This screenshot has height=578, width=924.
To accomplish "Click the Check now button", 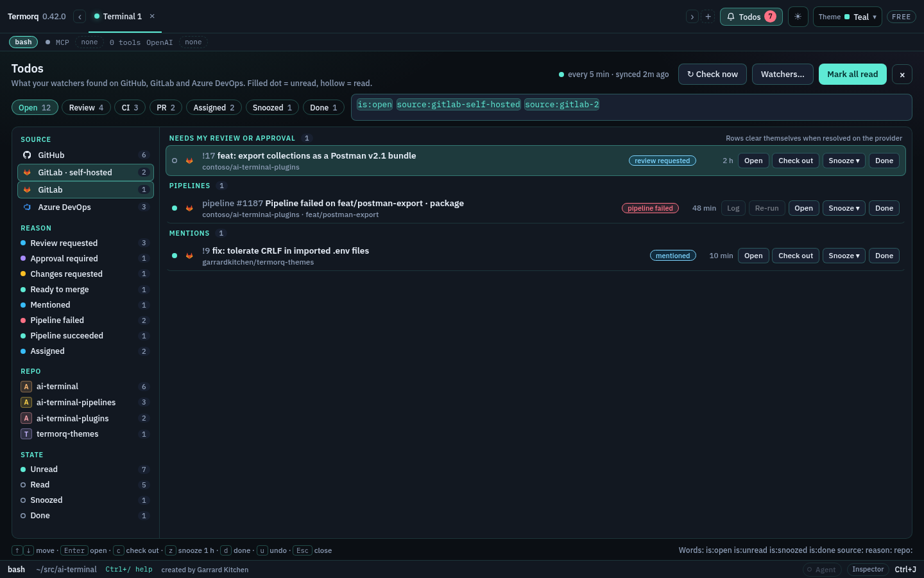I will point(712,74).
